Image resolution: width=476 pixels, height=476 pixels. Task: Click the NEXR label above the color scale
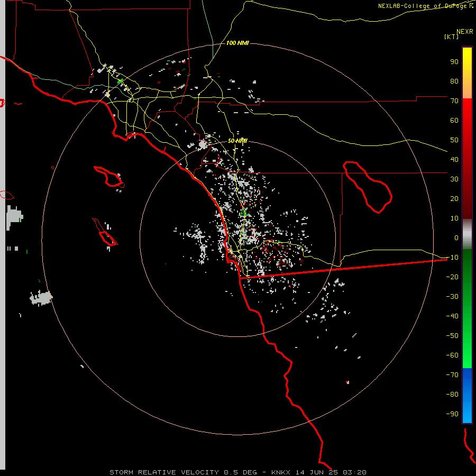click(465, 32)
